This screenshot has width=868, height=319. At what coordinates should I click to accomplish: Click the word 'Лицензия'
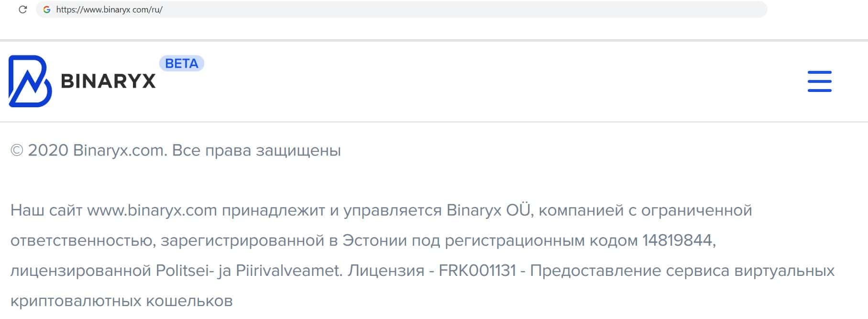385,271
